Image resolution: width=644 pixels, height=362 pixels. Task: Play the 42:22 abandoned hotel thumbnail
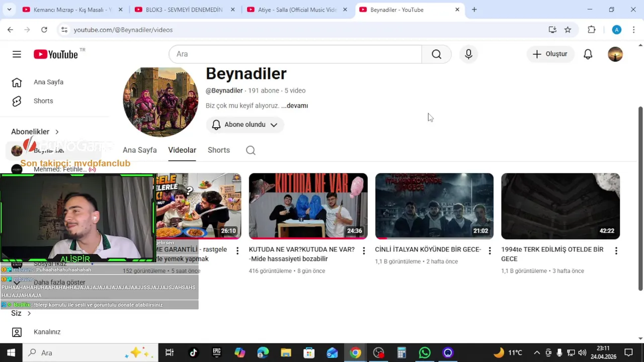(560, 206)
